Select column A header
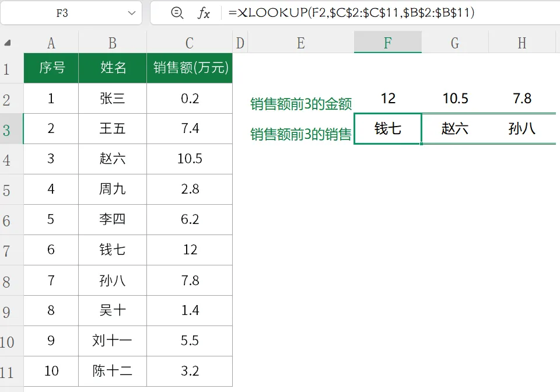 (x=51, y=43)
